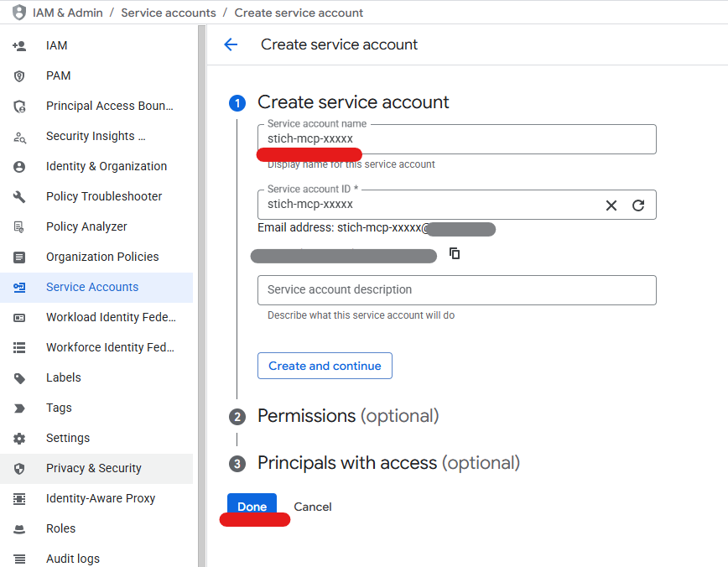Screen dimensions: 728x567
Task: Click the Tags arrow-shaped icon
Action: pyautogui.click(x=19, y=408)
